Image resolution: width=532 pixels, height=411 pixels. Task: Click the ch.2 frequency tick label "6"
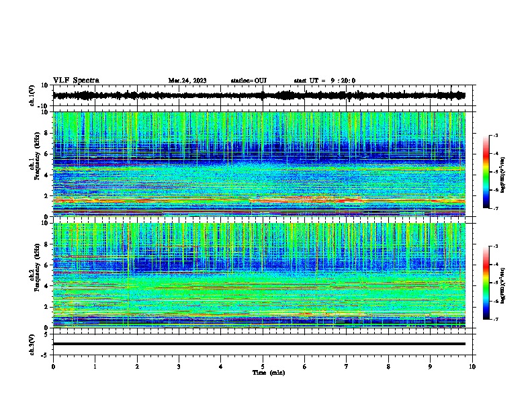pyautogui.click(x=46, y=265)
